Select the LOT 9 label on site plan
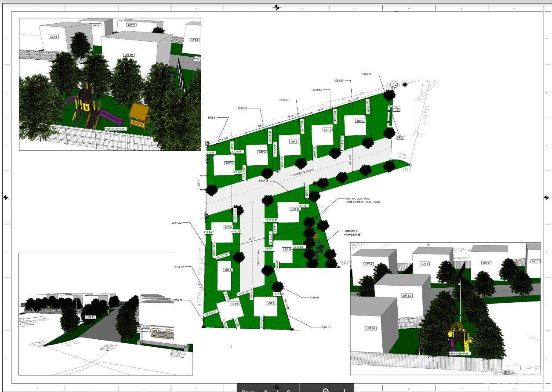Viewport: 552px width, 392px height. coord(271,303)
